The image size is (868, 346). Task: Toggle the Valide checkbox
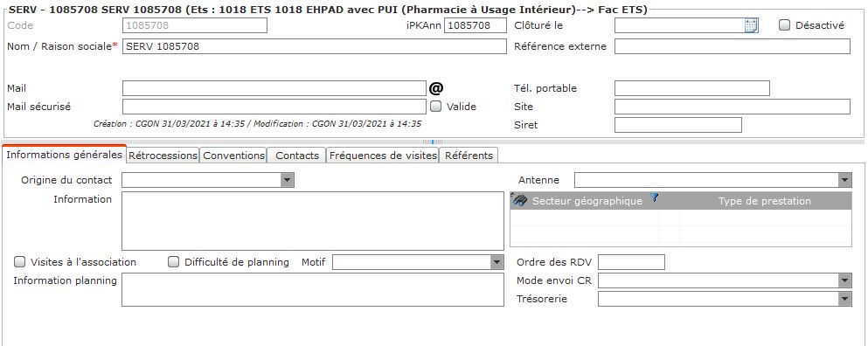pos(435,107)
